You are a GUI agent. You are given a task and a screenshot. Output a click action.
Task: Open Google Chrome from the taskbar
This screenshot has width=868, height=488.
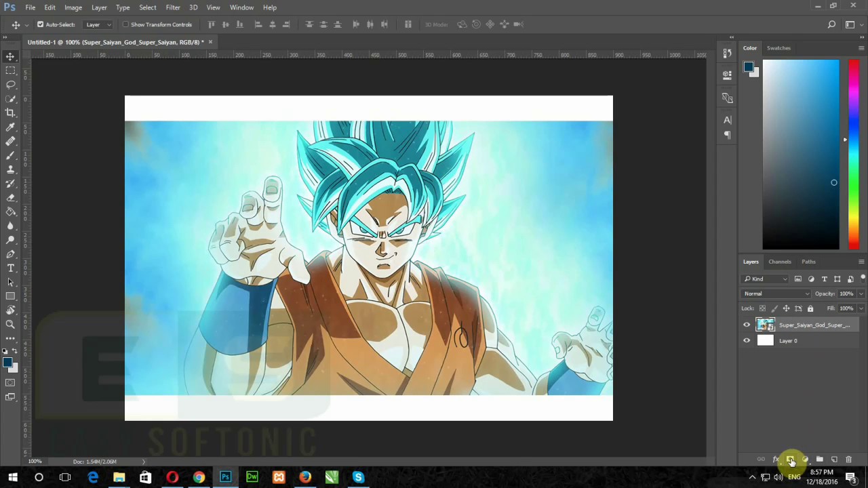[199, 478]
